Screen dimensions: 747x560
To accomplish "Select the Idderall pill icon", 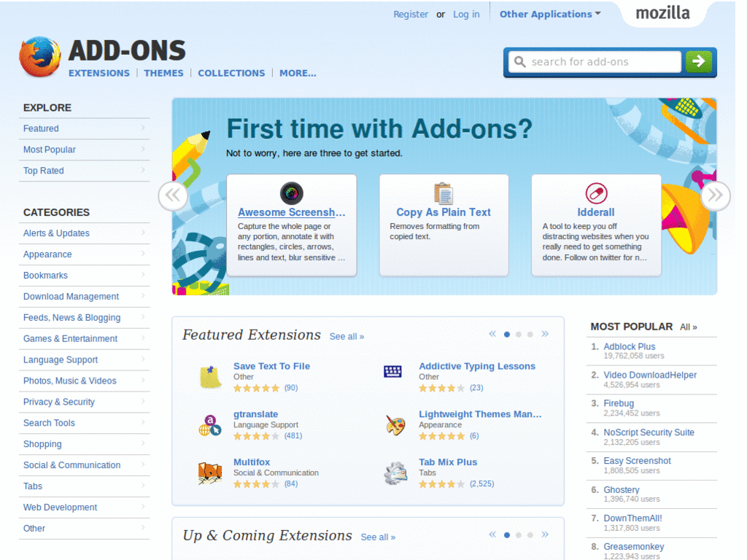I will click(596, 192).
